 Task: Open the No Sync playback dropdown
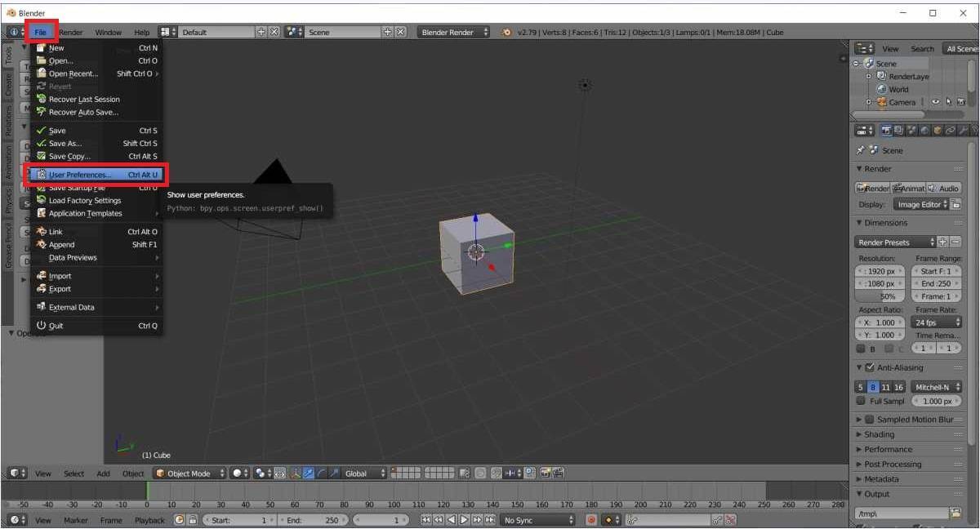pos(538,520)
